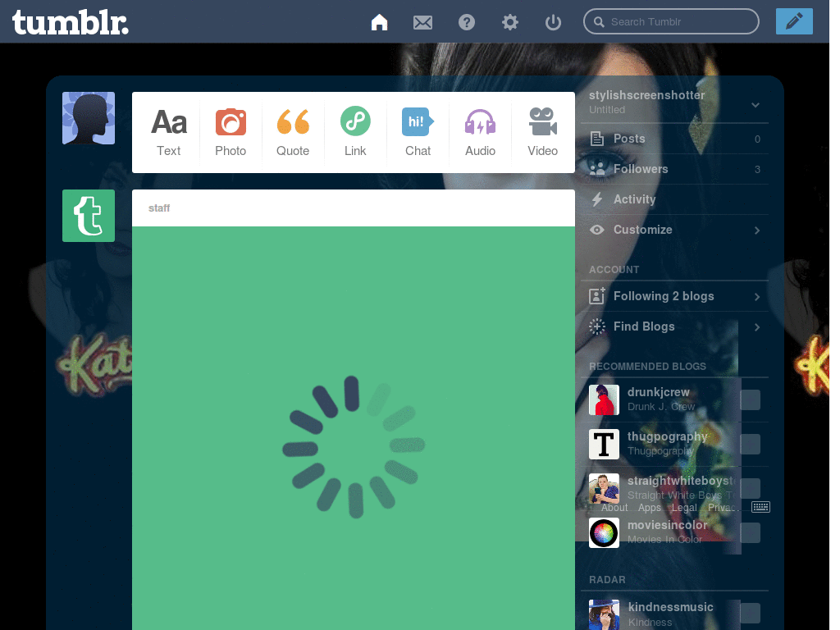Create a new Link post
Viewport: 840px width, 630px height.
coord(355,132)
